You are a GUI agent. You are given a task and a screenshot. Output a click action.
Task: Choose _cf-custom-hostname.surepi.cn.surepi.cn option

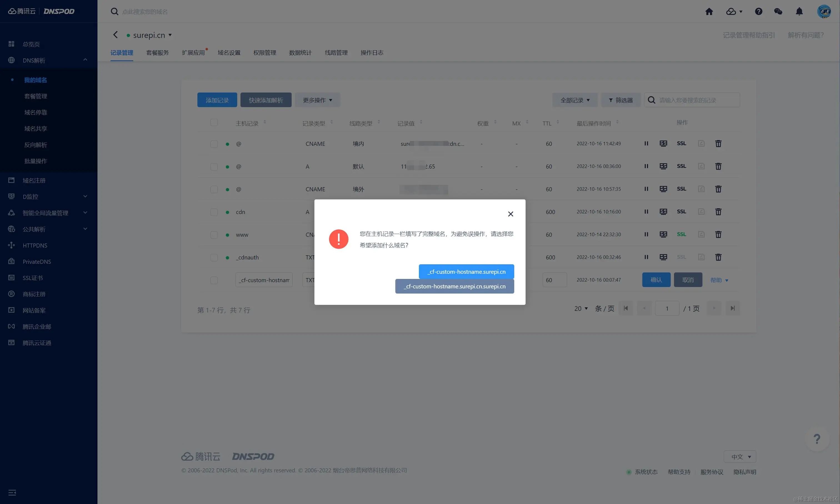pyautogui.click(x=454, y=286)
